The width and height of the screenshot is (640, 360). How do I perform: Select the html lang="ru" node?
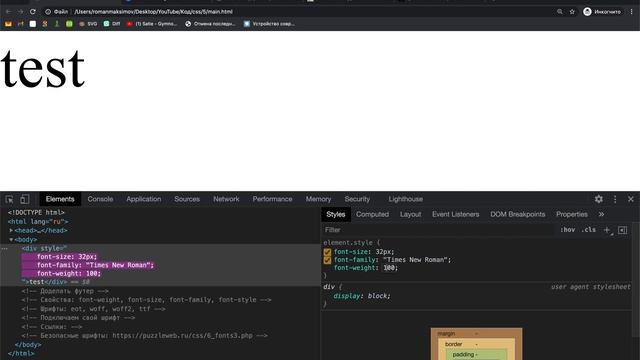(x=38, y=222)
